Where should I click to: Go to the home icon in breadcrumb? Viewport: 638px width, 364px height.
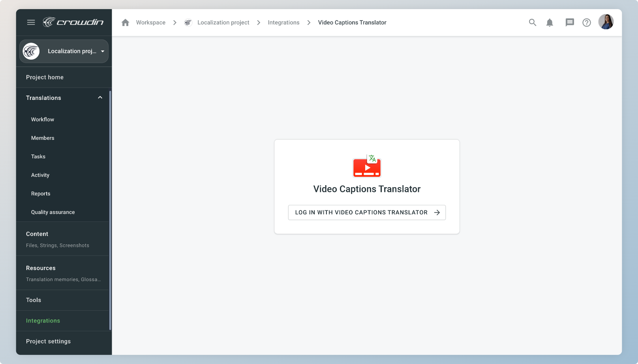[126, 23]
